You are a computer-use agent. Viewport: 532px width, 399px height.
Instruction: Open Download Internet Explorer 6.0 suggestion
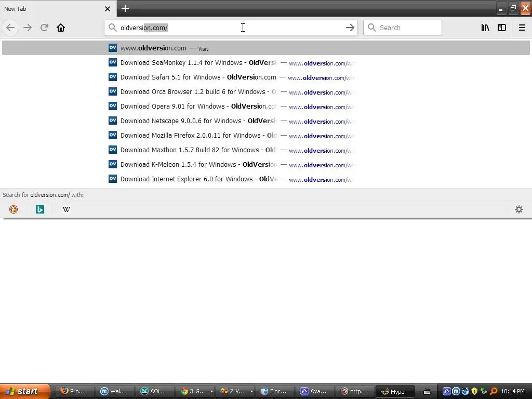pos(265,179)
